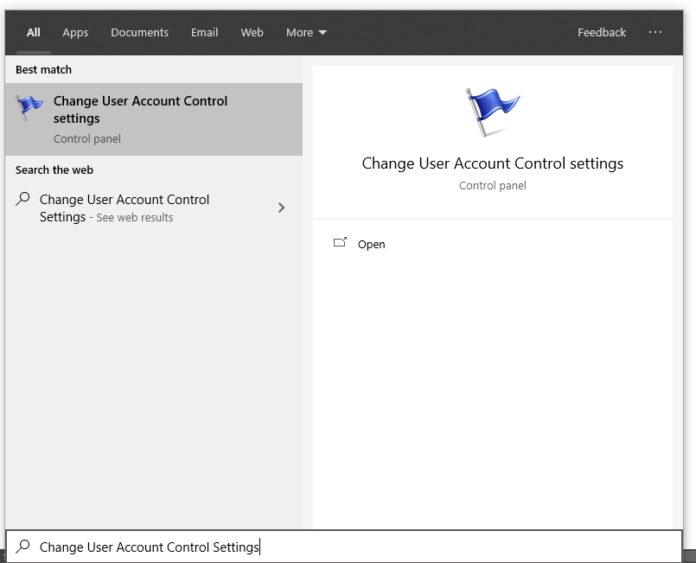This screenshot has width=696, height=563.
Task: Click the magnifier icon in the search box
Action: (x=22, y=547)
